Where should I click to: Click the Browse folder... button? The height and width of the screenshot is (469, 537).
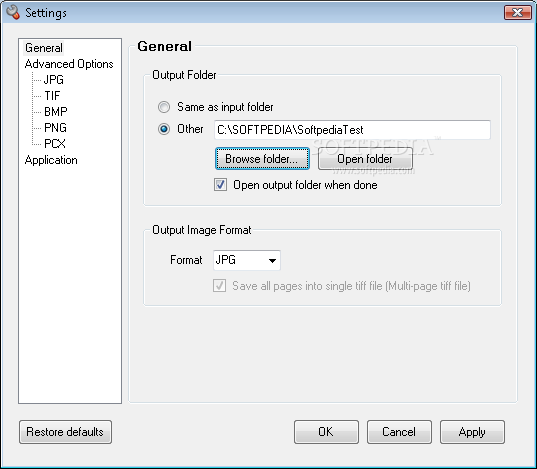click(262, 159)
